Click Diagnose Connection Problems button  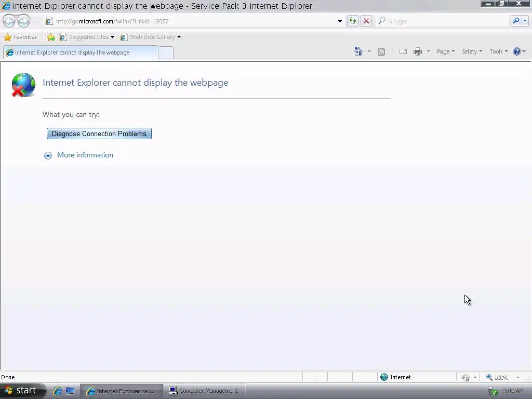pos(99,134)
